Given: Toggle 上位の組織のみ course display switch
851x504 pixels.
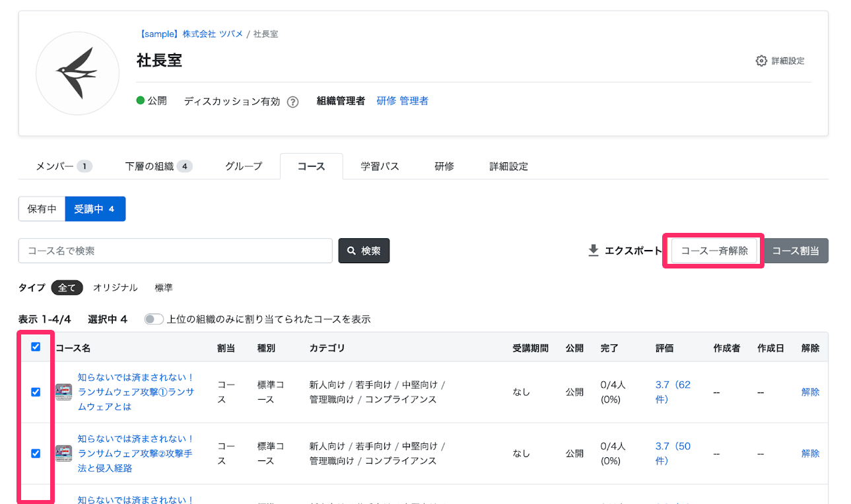Looking at the screenshot, I should pos(154,319).
